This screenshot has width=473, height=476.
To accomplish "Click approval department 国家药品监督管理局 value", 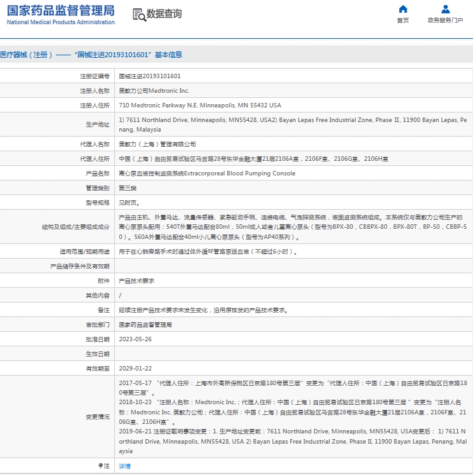I will [145, 325].
